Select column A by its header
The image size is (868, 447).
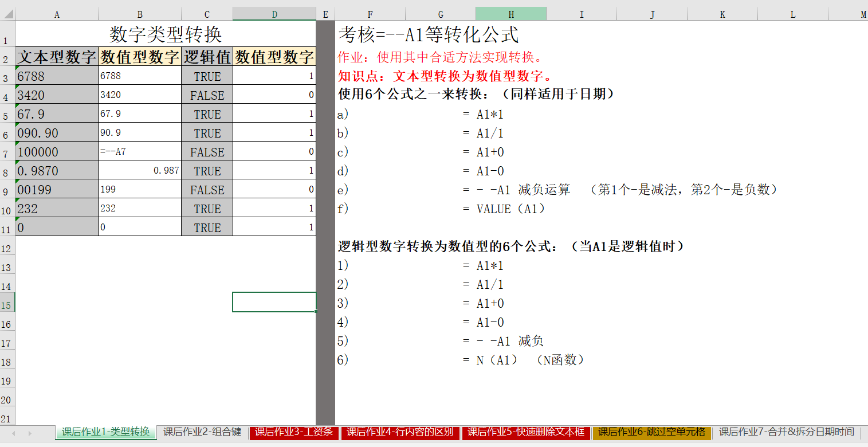pyautogui.click(x=57, y=14)
